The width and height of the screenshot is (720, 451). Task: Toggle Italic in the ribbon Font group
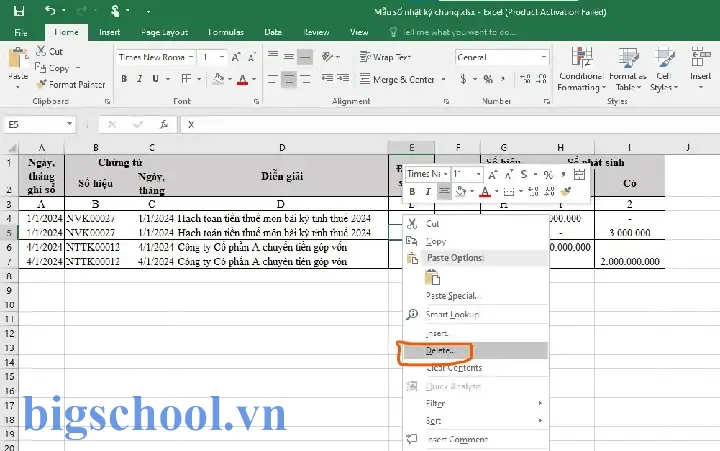pos(140,79)
